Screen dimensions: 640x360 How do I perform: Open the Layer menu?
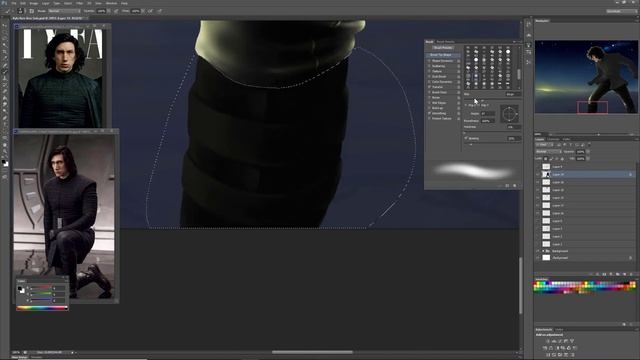coord(46,3)
